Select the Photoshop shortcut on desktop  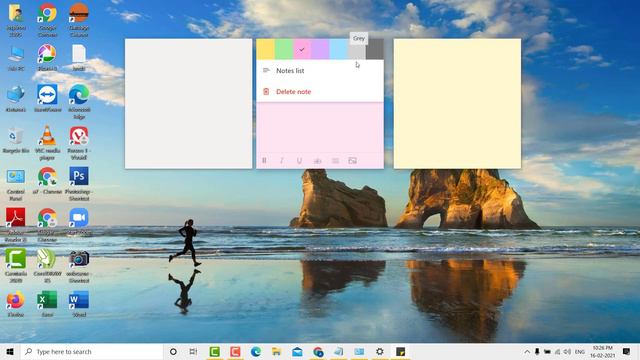79,184
